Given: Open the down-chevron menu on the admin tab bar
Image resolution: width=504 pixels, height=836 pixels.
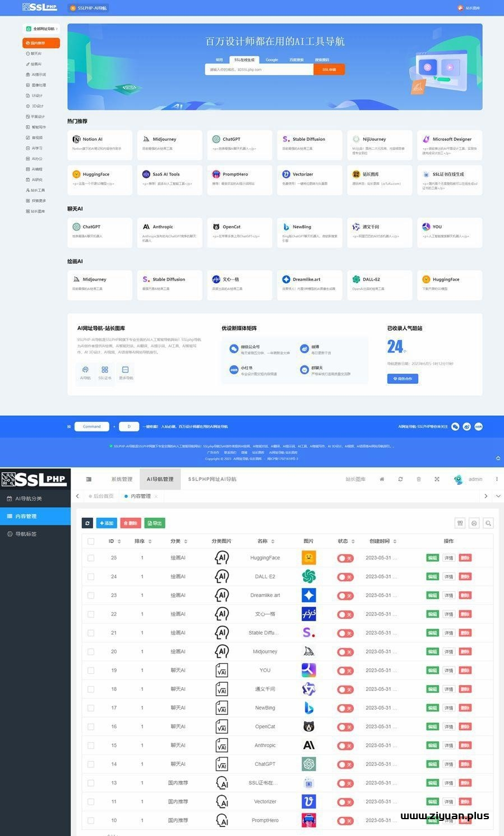Looking at the screenshot, I should click(x=498, y=496).
